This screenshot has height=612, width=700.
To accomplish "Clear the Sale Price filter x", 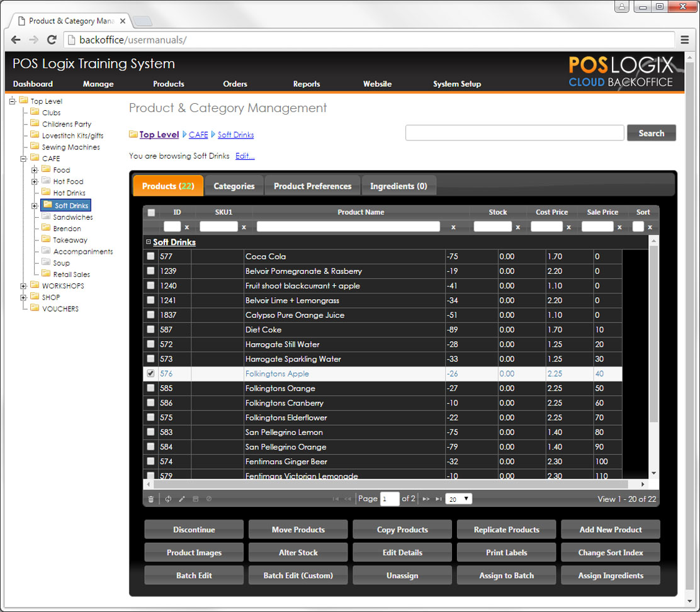I will tap(619, 227).
